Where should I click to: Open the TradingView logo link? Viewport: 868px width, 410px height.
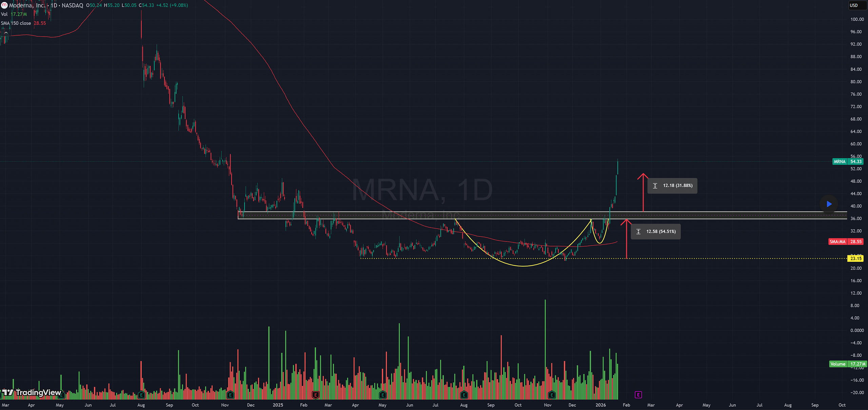pyautogui.click(x=32, y=393)
